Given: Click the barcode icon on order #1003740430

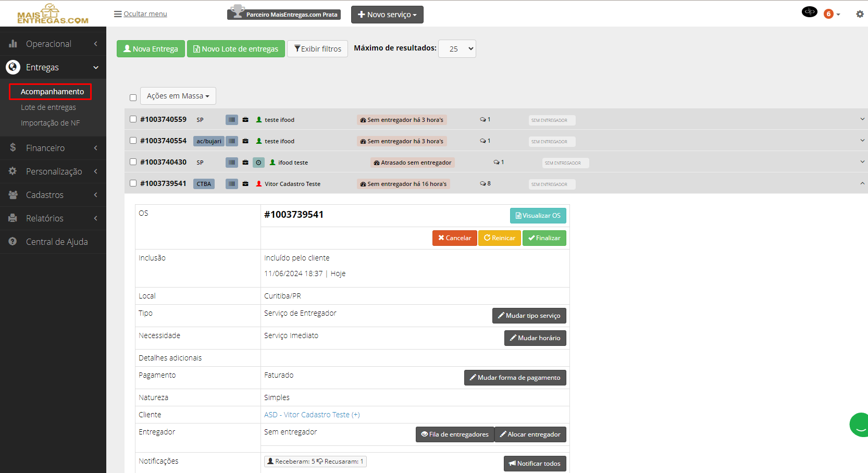Looking at the screenshot, I should 232,163.
